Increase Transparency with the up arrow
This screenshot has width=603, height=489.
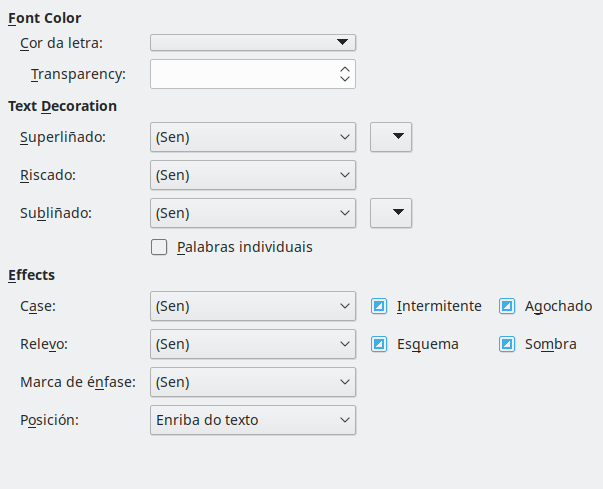tap(345, 69)
